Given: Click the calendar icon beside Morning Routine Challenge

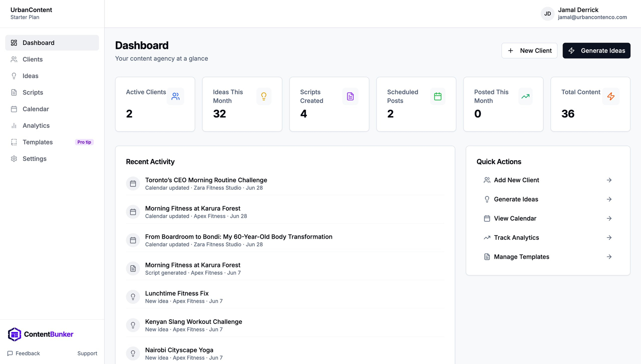Looking at the screenshot, I should (x=133, y=184).
